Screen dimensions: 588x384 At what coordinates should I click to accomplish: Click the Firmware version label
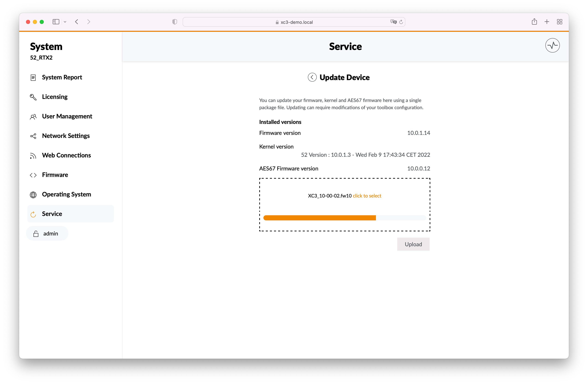[280, 133]
